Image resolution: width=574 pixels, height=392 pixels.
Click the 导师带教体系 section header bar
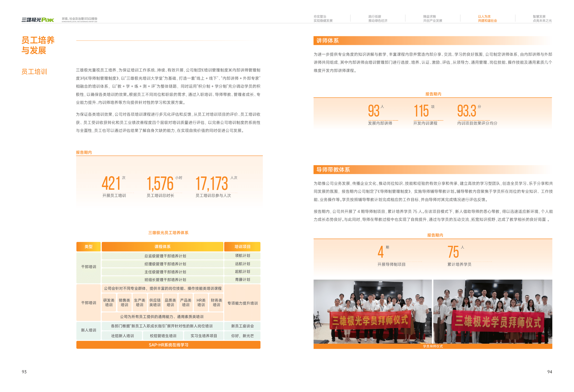click(x=333, y=170)
